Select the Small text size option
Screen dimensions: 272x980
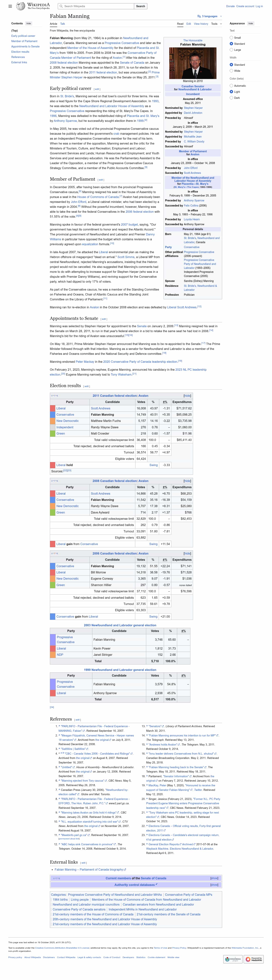coord(231,38)
